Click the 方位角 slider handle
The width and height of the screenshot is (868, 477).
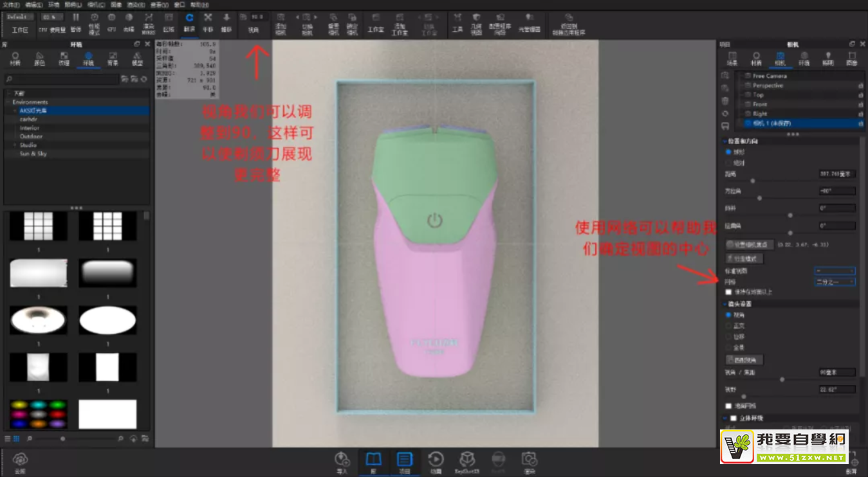pos(759,198)
